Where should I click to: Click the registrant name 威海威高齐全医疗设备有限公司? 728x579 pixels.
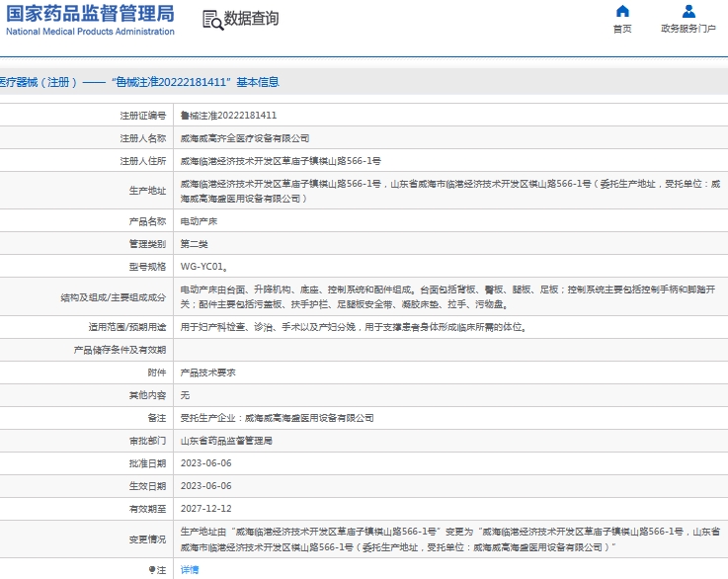tap(245, 138)
